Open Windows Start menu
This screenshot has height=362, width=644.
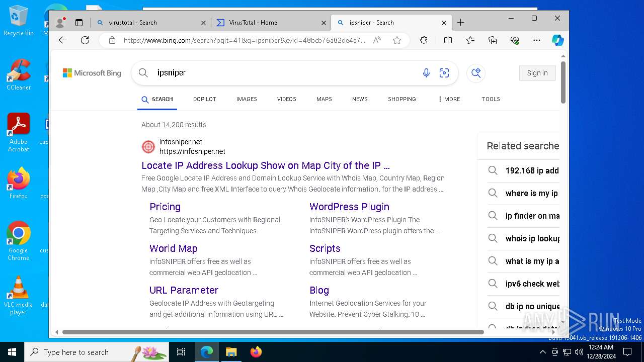coord(12,352)
